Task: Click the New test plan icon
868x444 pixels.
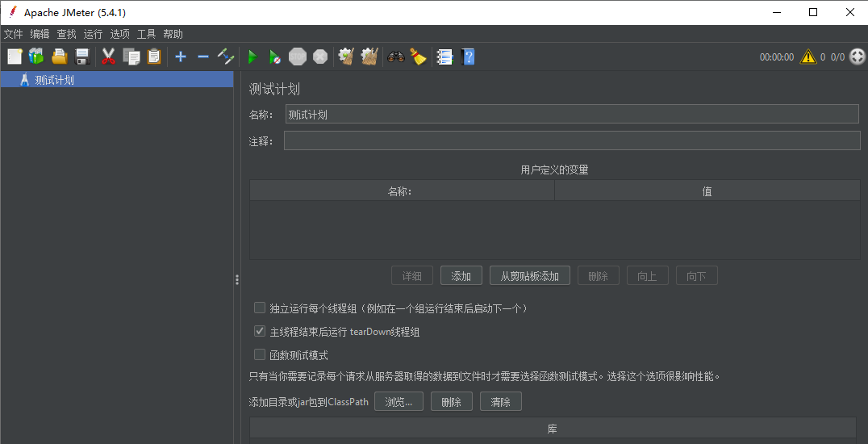Action: 15,57
